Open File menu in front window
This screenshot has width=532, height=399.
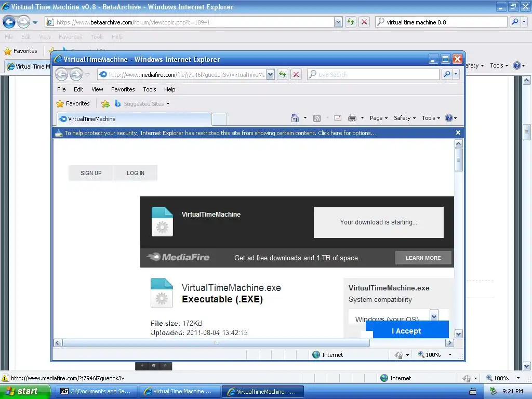pos(61,89)
